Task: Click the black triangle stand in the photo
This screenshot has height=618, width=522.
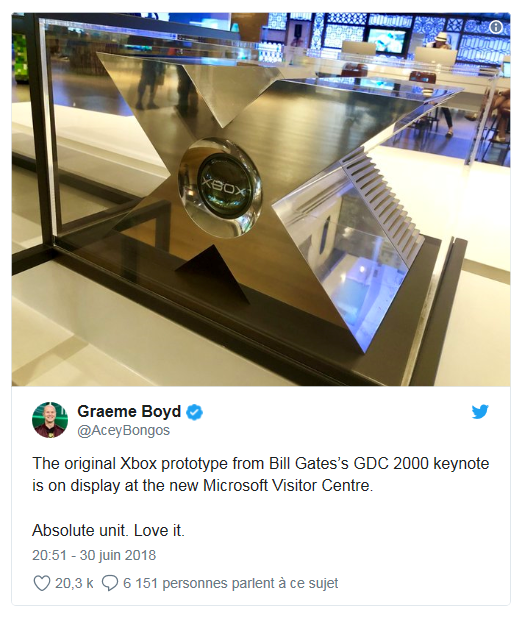Action: (213, 272)
